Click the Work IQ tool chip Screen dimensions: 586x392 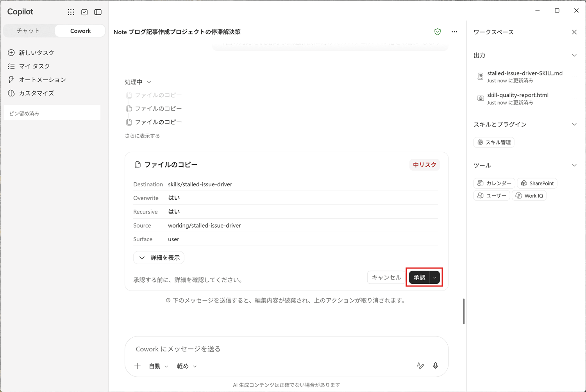tap(529, 196)
